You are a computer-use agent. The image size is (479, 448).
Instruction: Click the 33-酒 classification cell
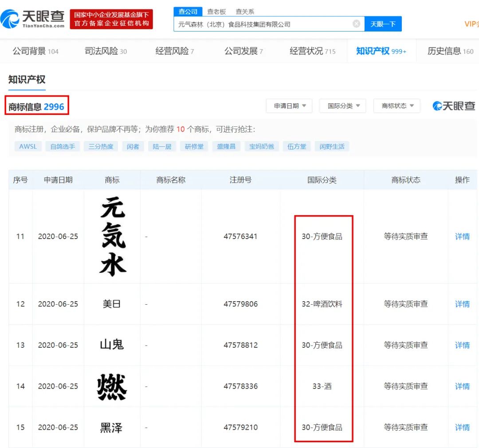pyautogui.click(x=322, y=386)
